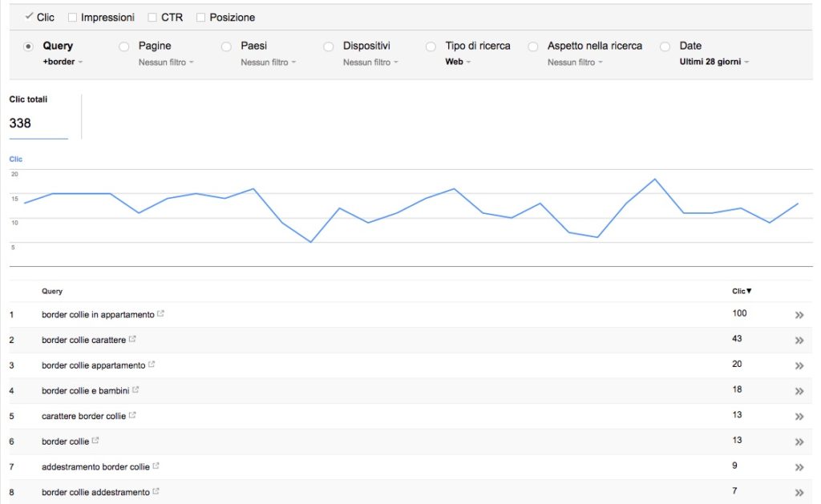Screen dimensions: 821x504
Task: Click the 18 clicks value
Action: coord(737,389)
